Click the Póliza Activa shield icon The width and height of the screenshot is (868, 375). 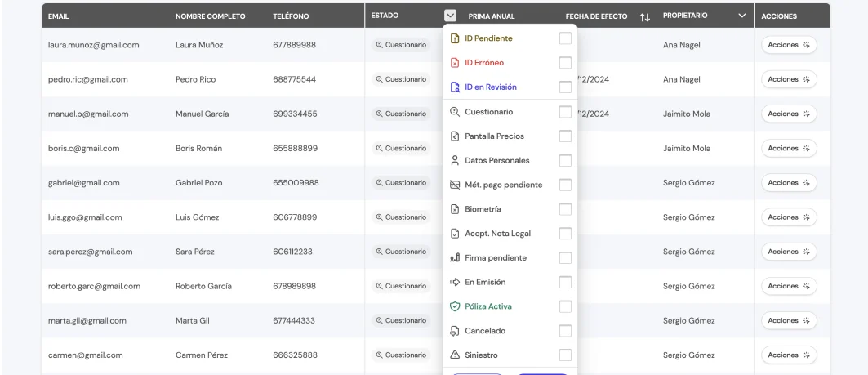point(455,306)
